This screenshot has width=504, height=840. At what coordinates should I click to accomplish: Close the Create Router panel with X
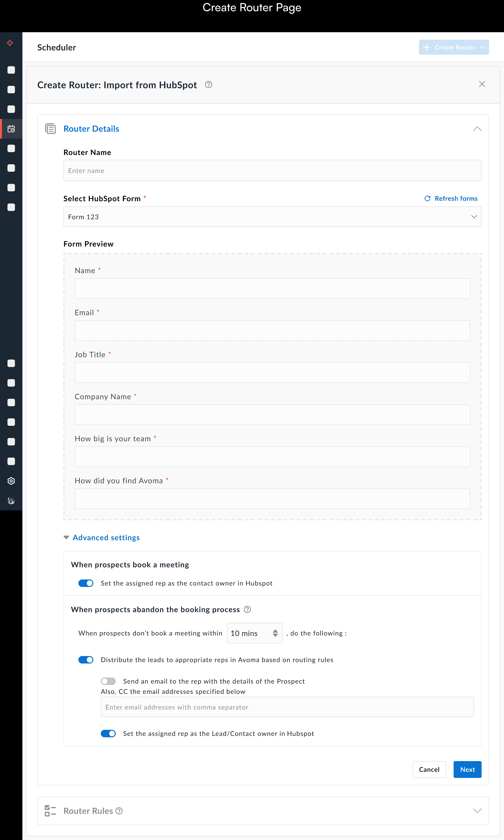(482, 84)
